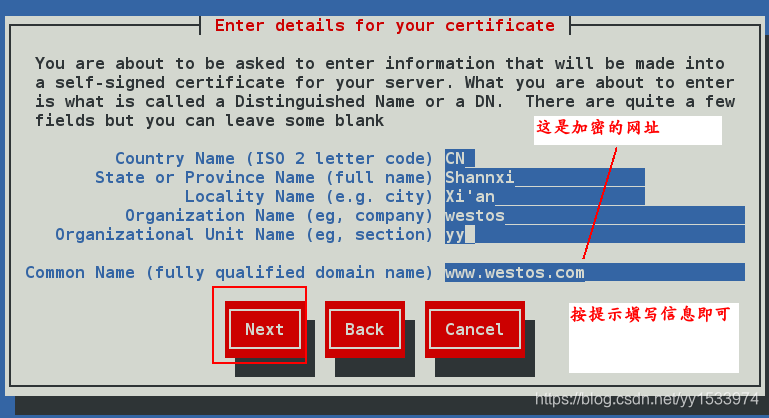Click the 'Organizational Unit Name (eg, section)' label
This screenshot has height=418, width=769.
pyautogui.click(x=244, y=235)
